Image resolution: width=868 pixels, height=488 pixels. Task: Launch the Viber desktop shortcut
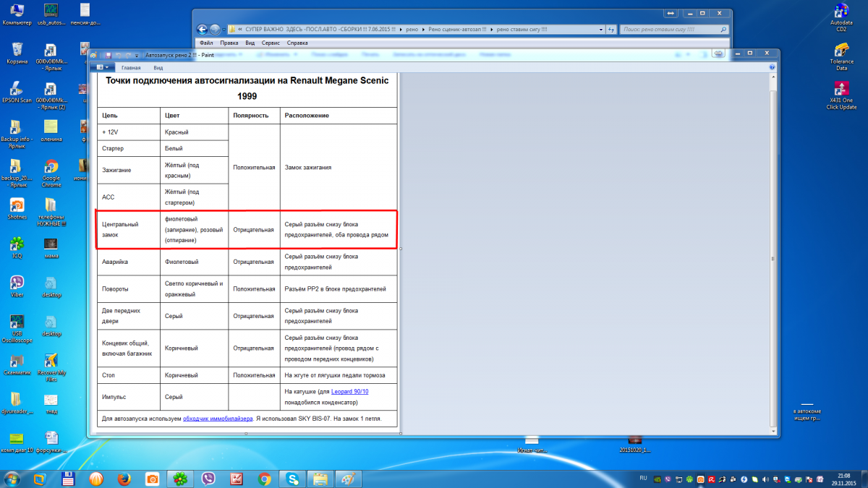(17, 286)
